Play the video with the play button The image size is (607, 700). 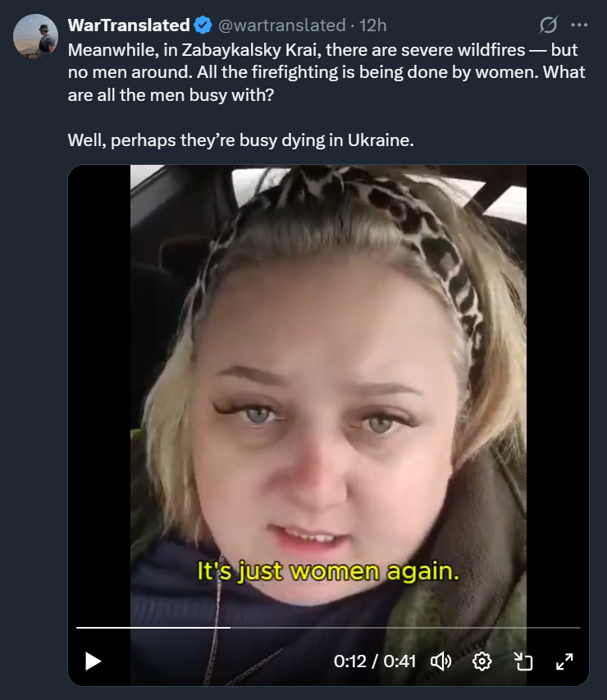93,661
